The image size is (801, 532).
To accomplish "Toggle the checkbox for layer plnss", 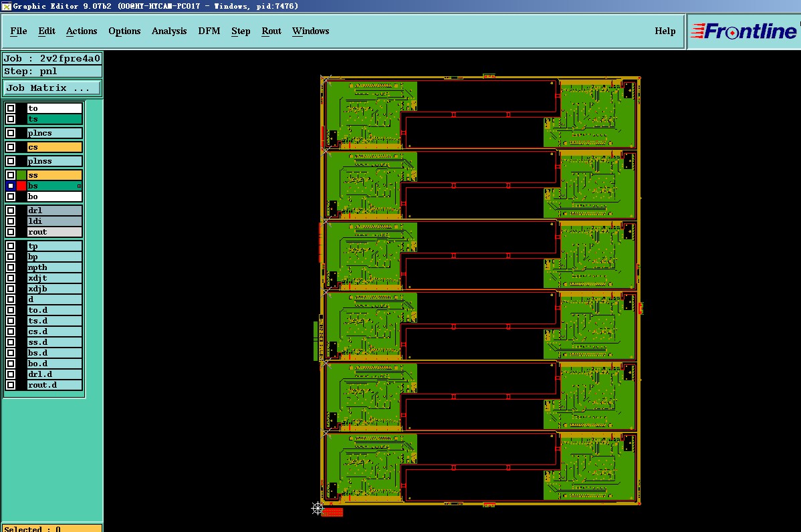I will [x=11, y=161].
